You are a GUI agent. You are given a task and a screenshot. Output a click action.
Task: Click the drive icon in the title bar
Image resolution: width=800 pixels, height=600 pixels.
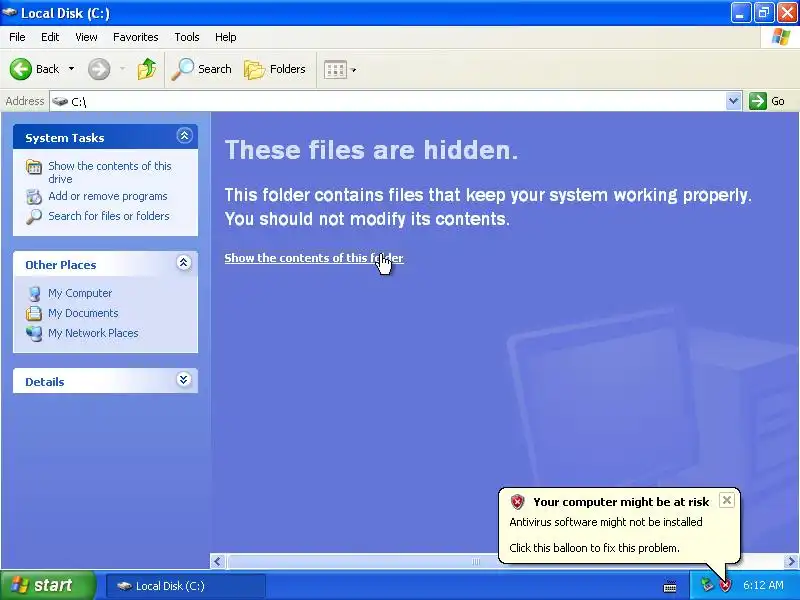(9, 12)
